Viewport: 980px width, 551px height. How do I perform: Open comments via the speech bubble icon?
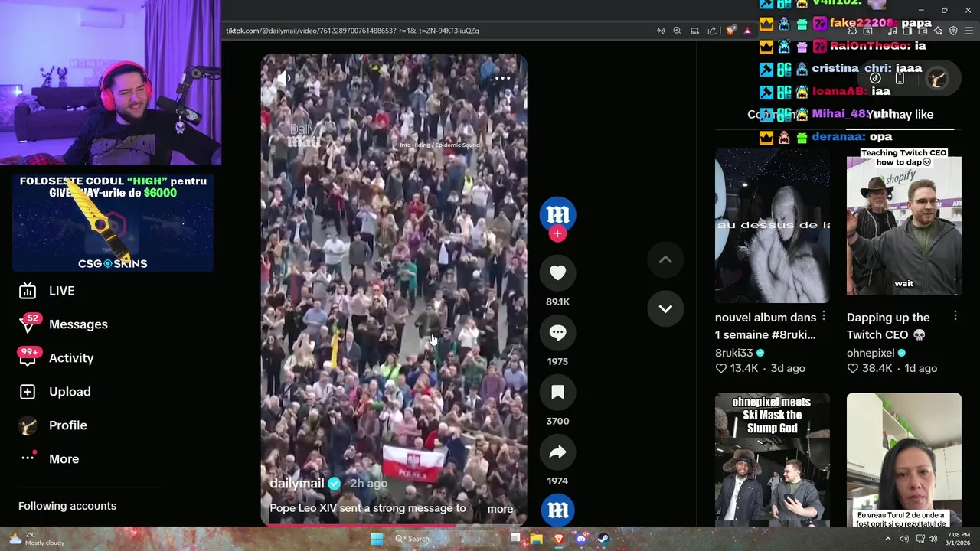click(557, 333)
